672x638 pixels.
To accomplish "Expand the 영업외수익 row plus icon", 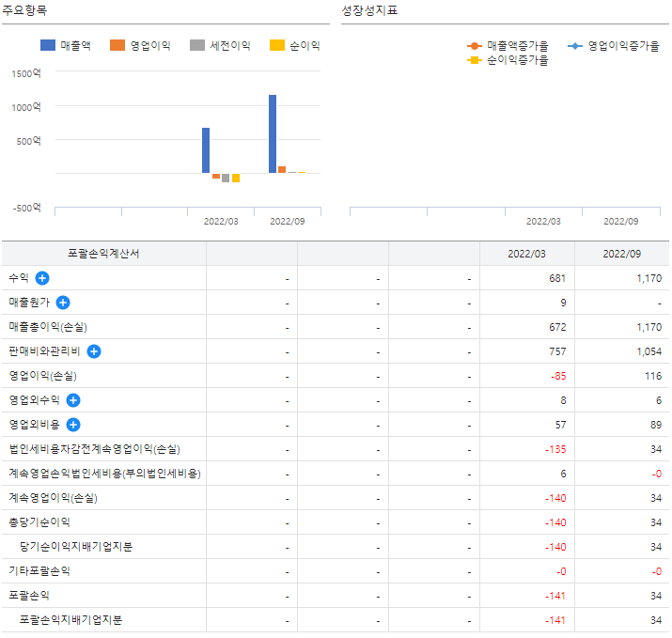I will (73, 400).
